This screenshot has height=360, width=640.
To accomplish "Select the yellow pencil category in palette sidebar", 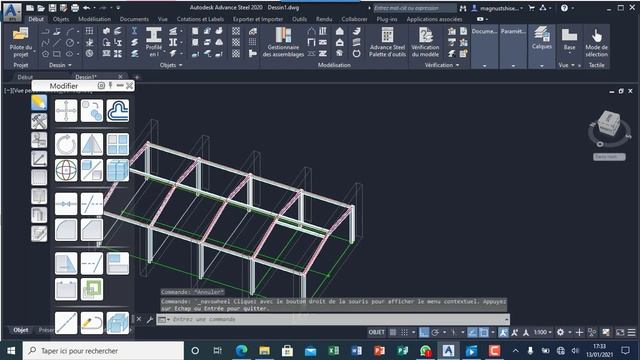I will click(39, 102).
